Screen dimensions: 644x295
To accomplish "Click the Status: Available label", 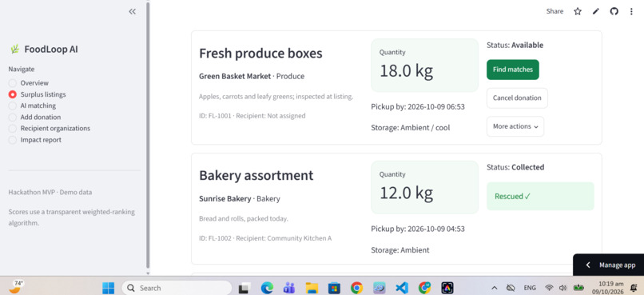I will point(515,46).
